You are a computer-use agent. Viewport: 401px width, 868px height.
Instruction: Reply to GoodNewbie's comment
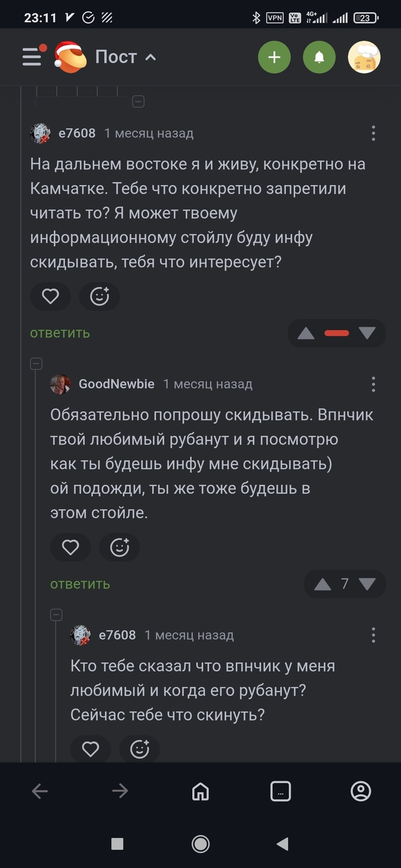click(80, 584)
